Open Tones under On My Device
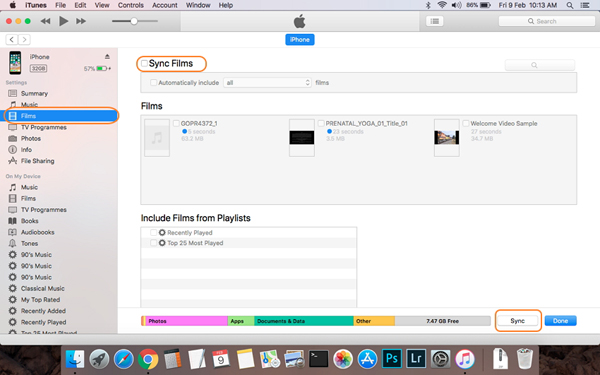This screenshot has height=375, width=600. point(29,243)
